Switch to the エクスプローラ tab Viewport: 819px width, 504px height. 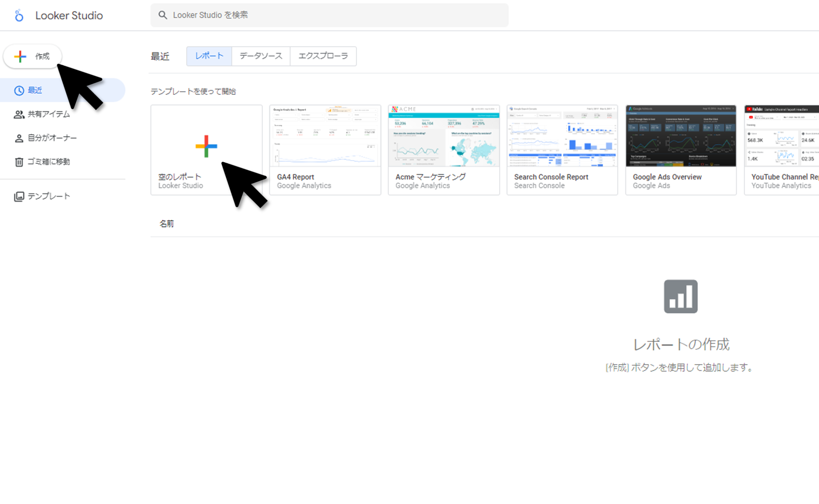click(x=323, y=56)
